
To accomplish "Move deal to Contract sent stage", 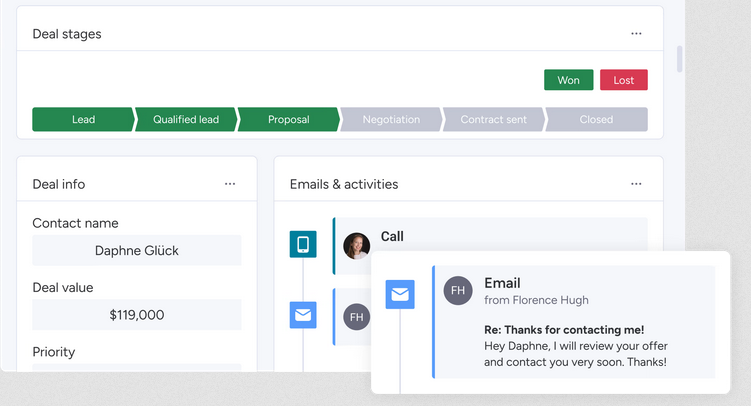I will coord(494,120).
